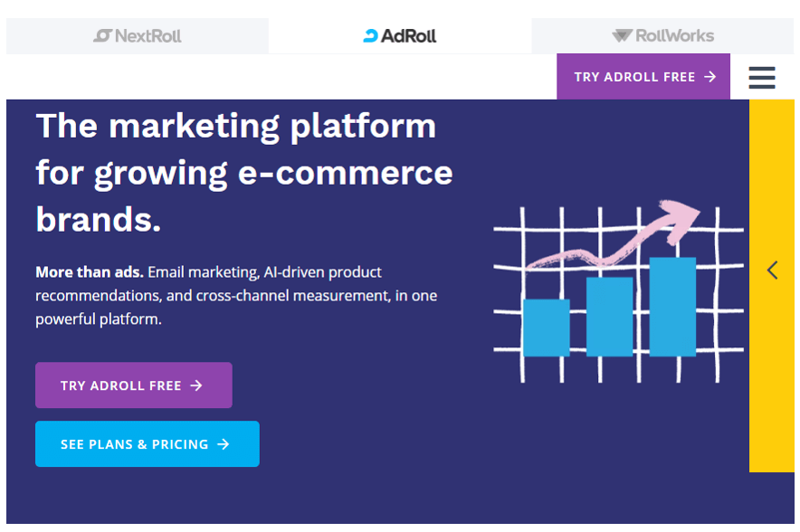Viewport: 800px width, 532px height.
Task: Click the arrow icon in header Try AdRoll Free
Action: click(710, 77)
